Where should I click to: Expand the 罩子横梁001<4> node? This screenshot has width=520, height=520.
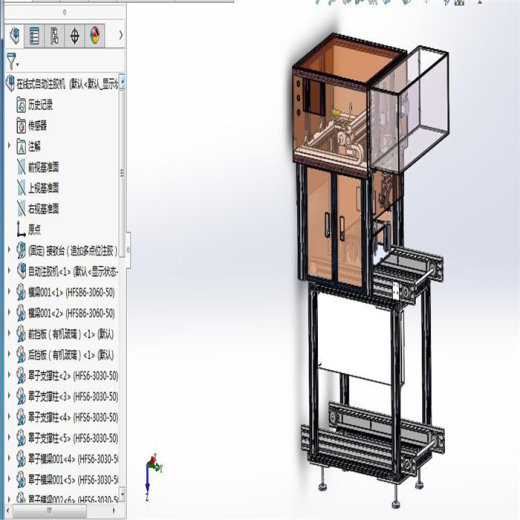[9, 458]
